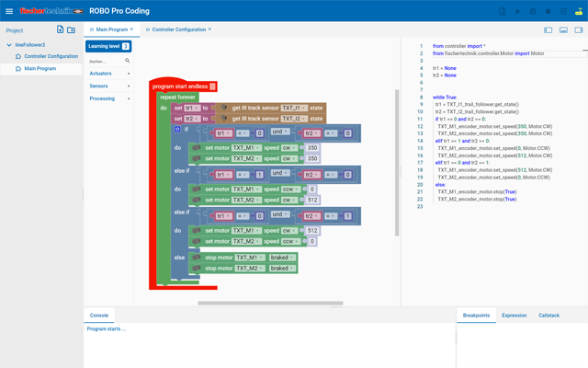Click the workspace horizontal scrollbar
588x368 pixels.
pyautogui.click(x=270, y=303)
